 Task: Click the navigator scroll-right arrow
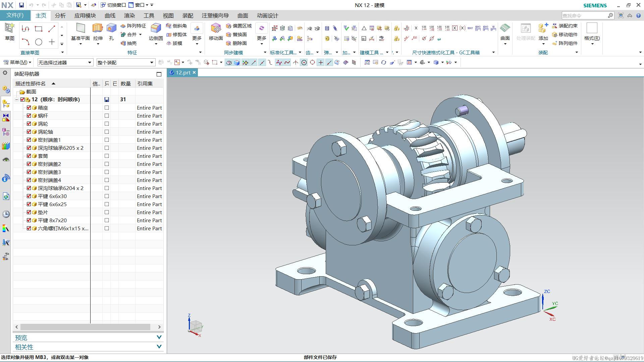159,327
